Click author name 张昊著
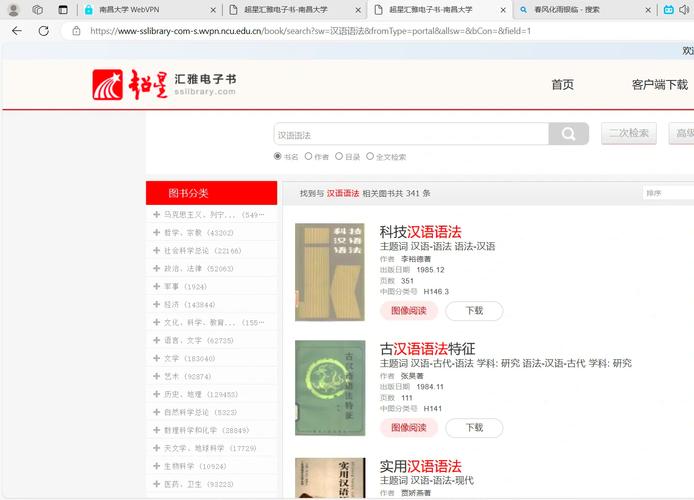Screen dimensions: 694x500 (412, 376)
